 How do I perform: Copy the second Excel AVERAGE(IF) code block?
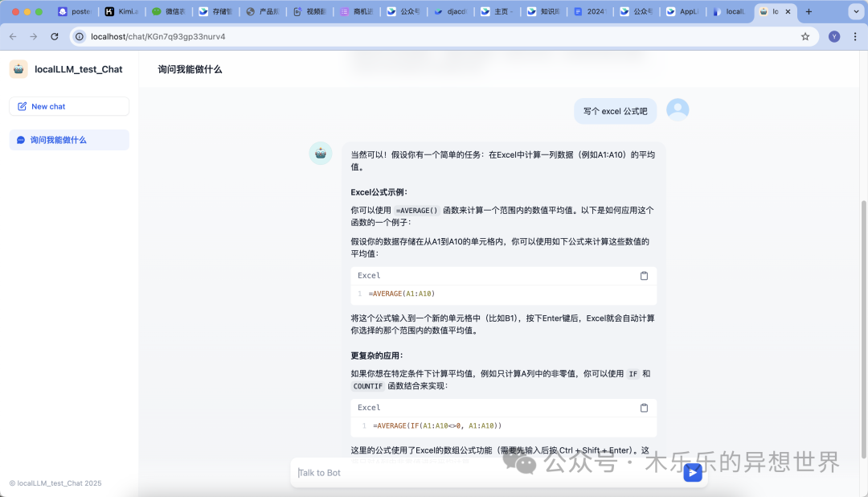pyautogui.click(x=644, y=408)
